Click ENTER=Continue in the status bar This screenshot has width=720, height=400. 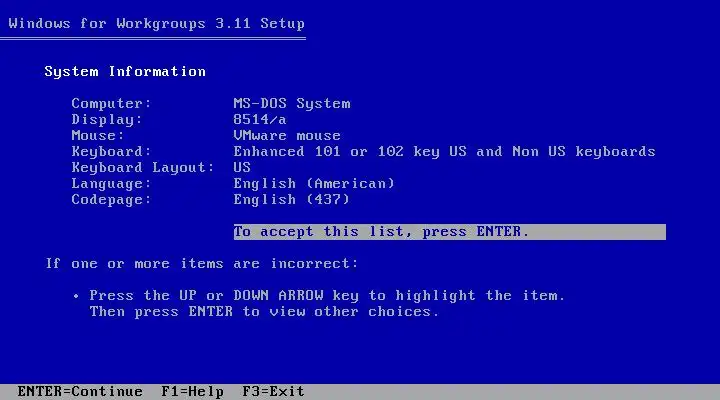(80, 391)
